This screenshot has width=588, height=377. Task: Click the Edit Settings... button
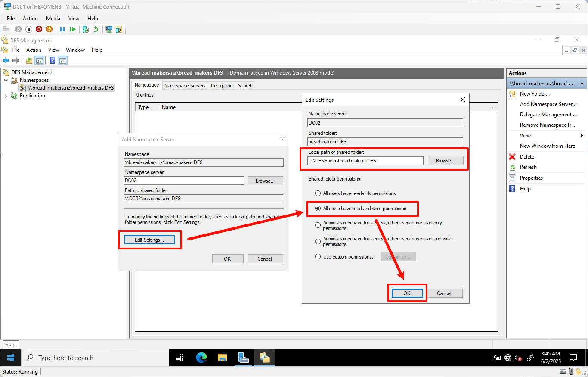click(x=149, y=240)
